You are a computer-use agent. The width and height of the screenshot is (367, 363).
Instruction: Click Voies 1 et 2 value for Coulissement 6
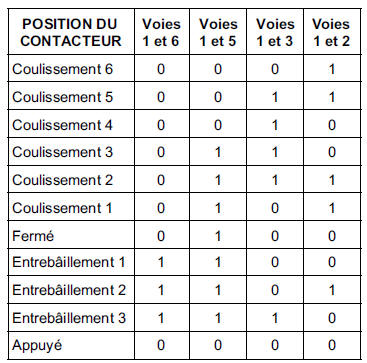tap(332, 70)
